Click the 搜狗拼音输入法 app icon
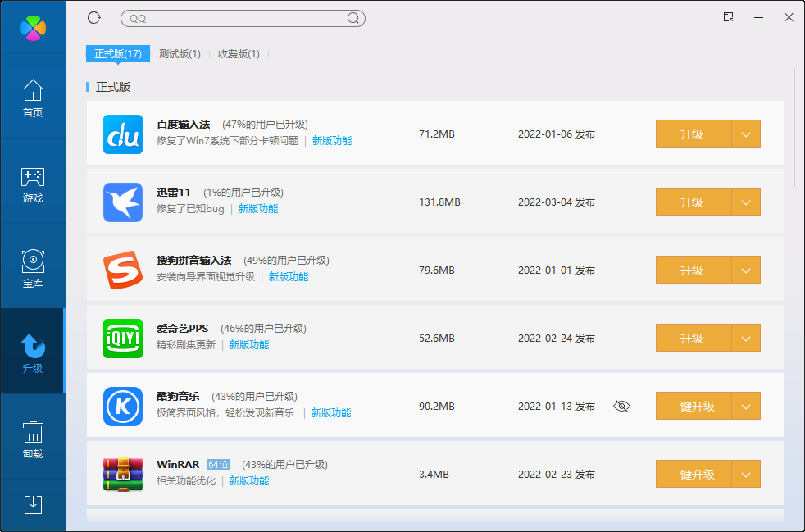The height and width of the screenshot is (532, 805). tap(123, 271)
